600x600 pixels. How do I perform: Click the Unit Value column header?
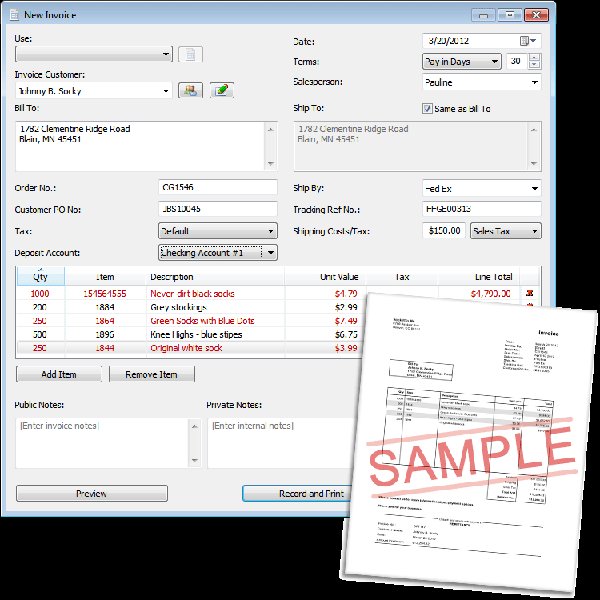pos(325,277)
